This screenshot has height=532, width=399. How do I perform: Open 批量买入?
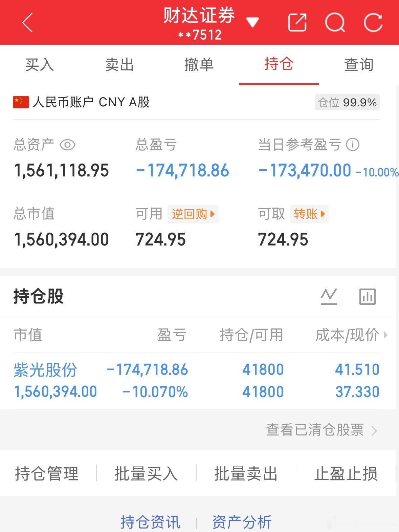click(x=146, y=473)
